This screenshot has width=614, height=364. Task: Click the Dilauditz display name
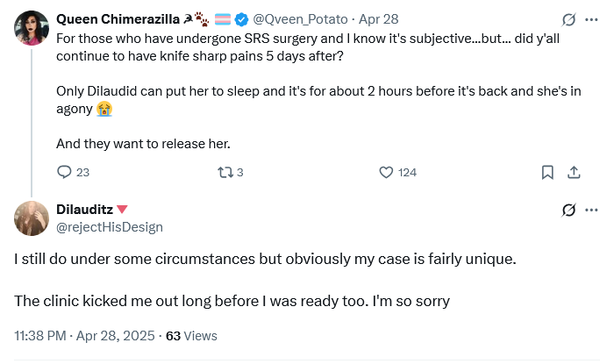[x=84, y=210]
